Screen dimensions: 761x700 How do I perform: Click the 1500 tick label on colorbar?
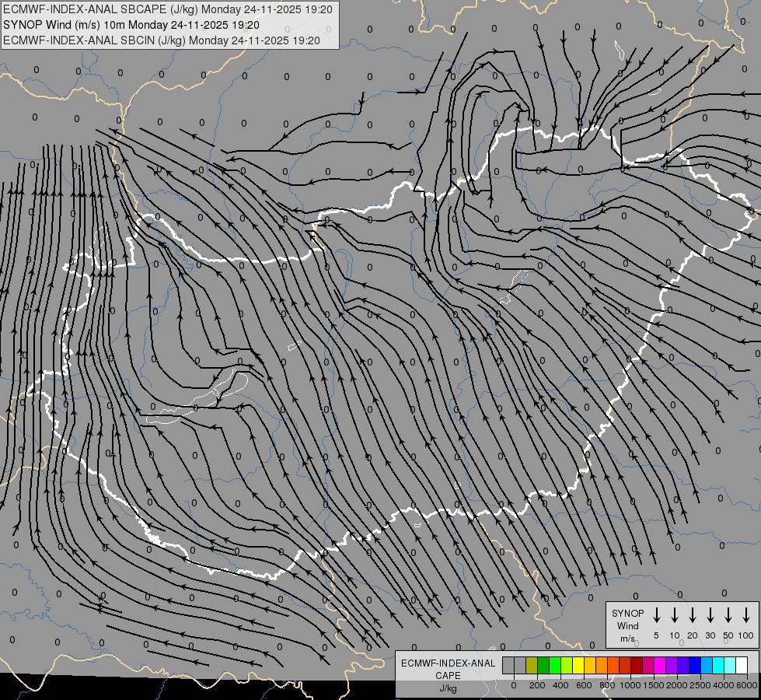pyautogui.click(x=654, y=685)
